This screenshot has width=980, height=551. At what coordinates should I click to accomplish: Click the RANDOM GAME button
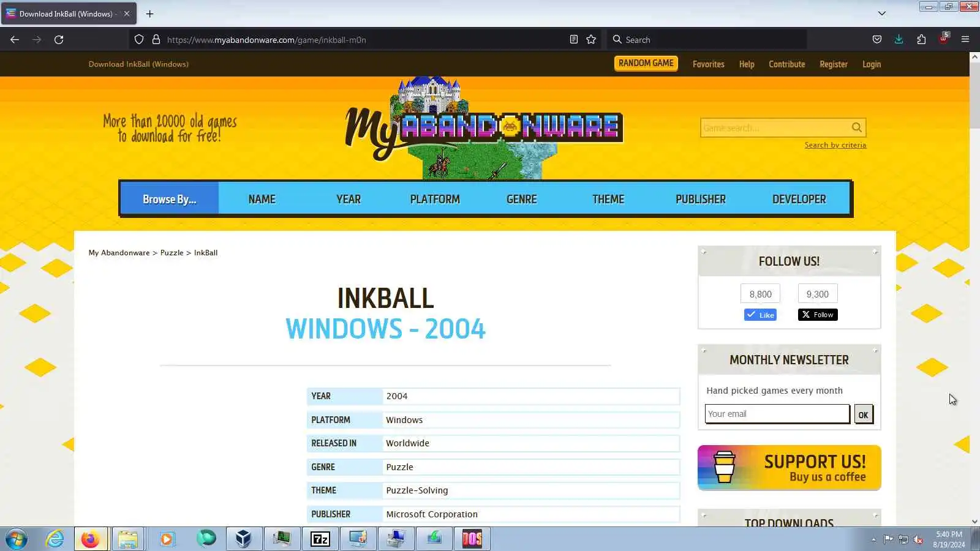[x=646, y=64]
